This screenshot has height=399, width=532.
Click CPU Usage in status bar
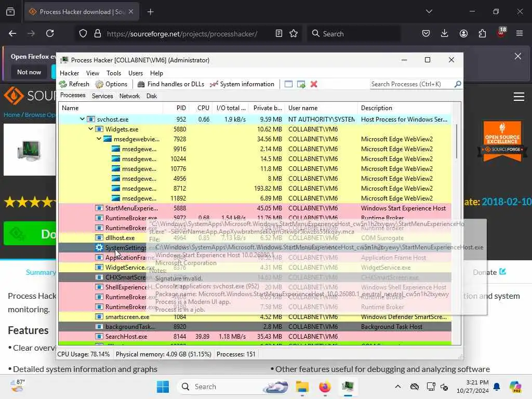[84, 354]
